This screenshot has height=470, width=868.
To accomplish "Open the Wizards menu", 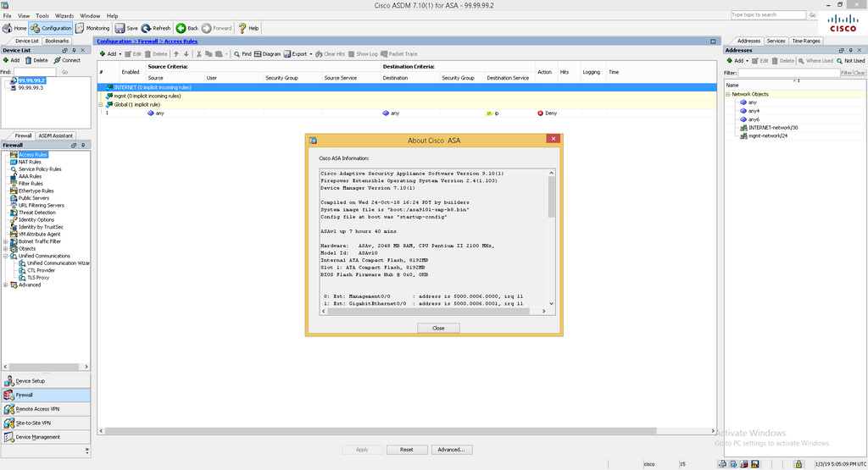I will [x=64, y=16].
